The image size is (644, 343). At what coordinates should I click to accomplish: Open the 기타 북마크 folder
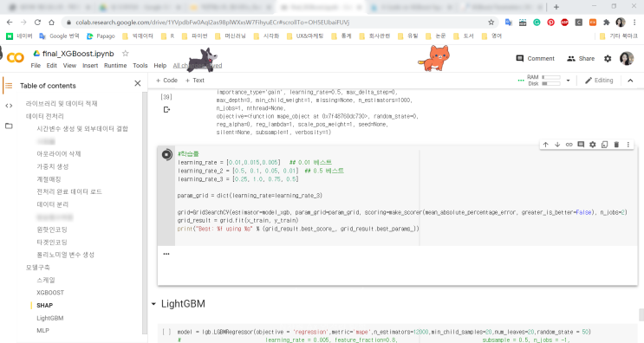tap(619, 36)
